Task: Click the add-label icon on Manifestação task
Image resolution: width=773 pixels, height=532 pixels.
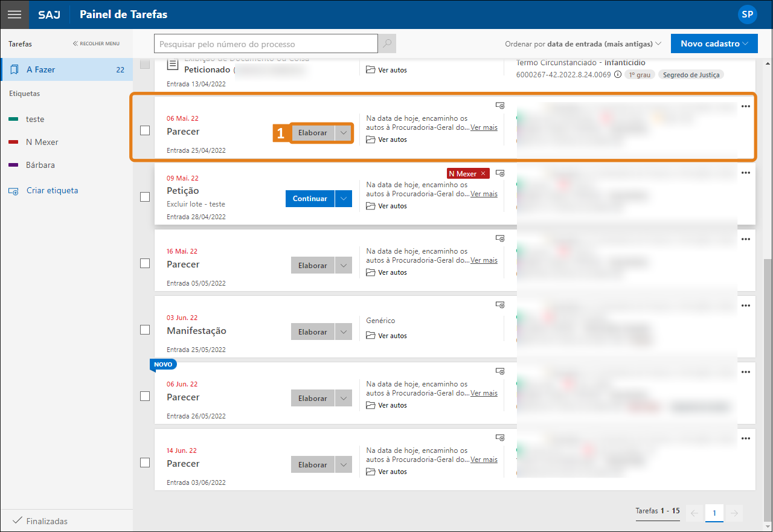Action: 500,305
